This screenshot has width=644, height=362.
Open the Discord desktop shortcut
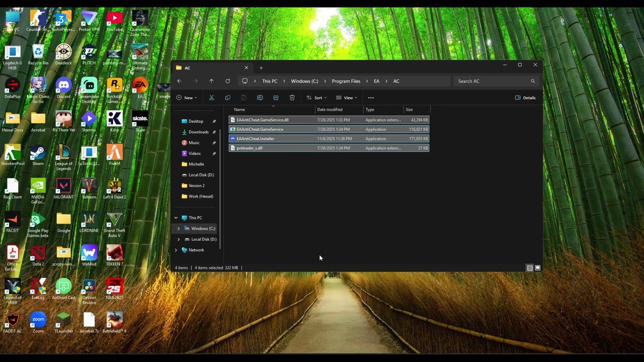(63, 88)
